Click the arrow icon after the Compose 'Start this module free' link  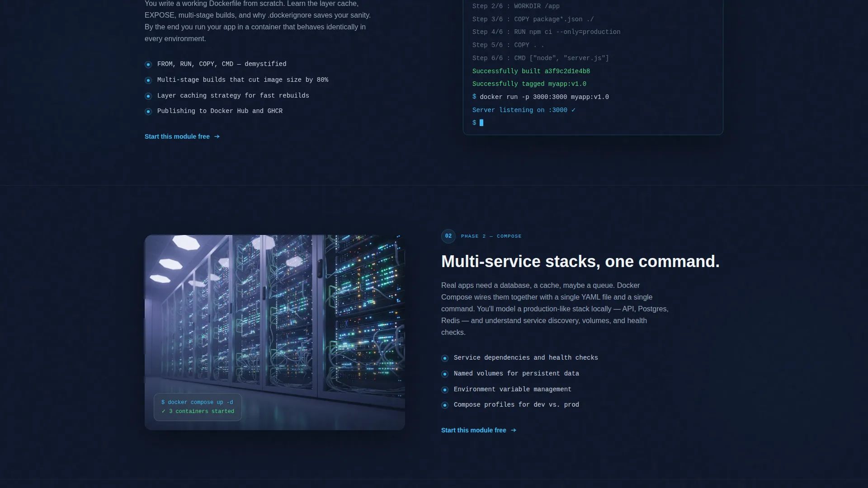coord(513,430)
